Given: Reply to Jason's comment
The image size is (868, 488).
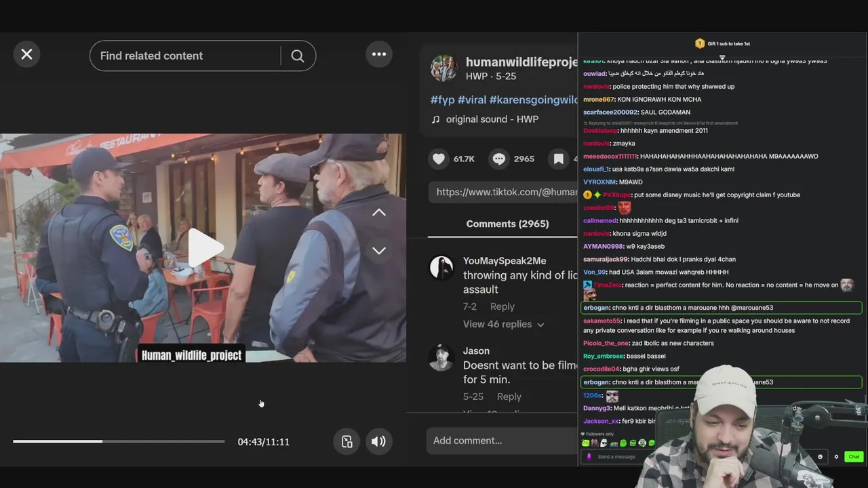Looking at the screenshot, I should (x=509, y=396).
